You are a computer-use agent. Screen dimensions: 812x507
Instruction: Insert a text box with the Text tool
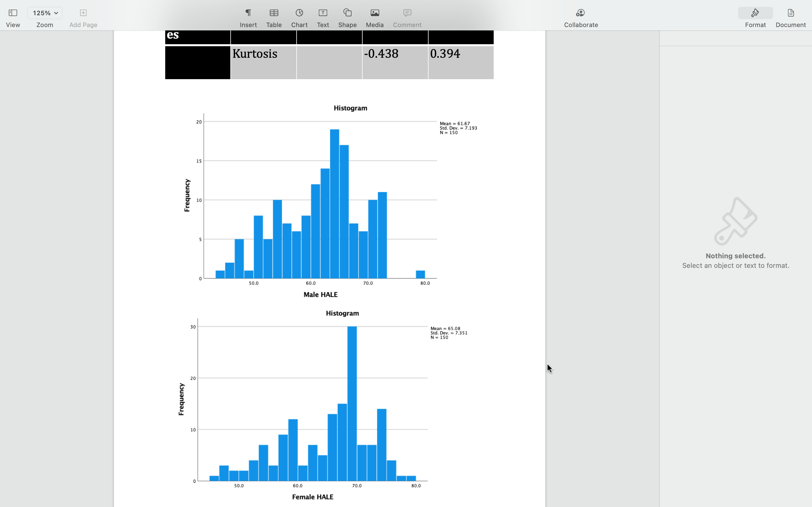[323, 13]
